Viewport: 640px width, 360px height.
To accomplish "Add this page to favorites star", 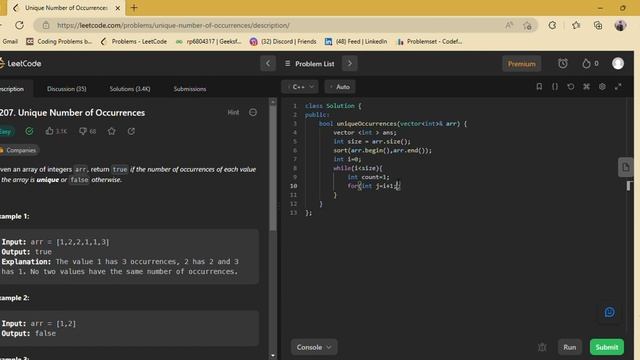I will click(x=527, y=25).
